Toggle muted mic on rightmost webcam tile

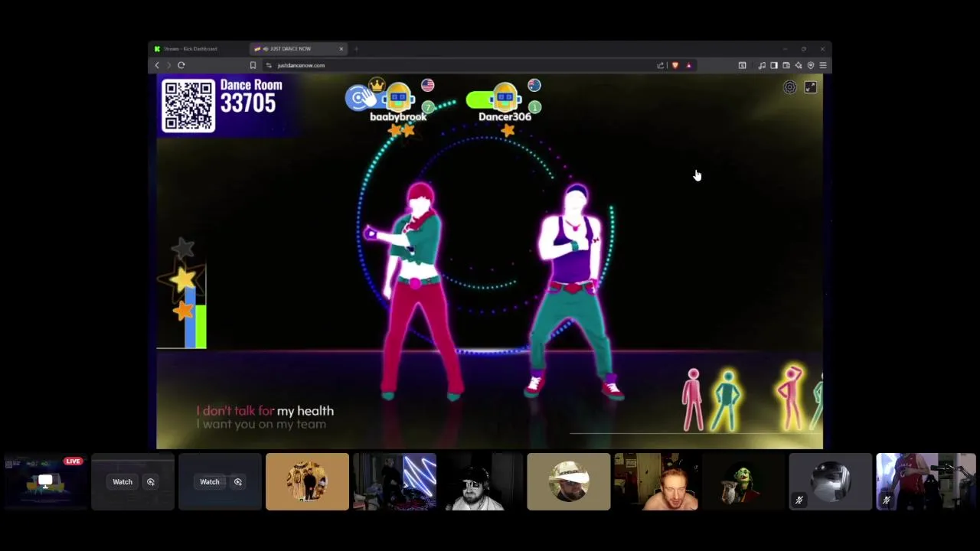click(887, 500)
